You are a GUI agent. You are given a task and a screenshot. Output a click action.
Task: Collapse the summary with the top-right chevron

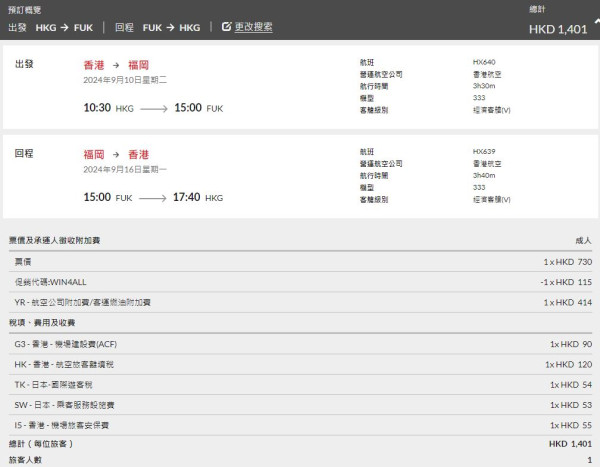(597, 22)
